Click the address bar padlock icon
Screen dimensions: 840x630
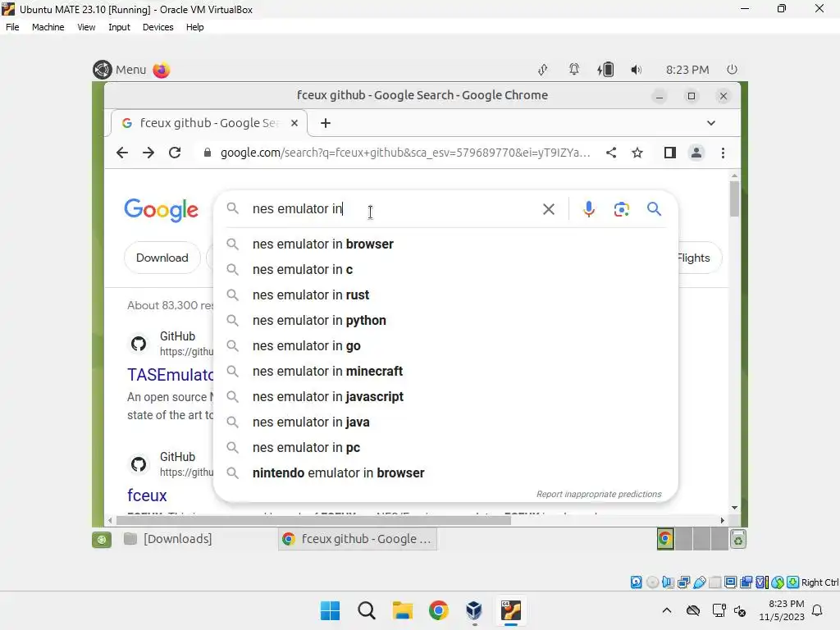click(x=208, y=153)
